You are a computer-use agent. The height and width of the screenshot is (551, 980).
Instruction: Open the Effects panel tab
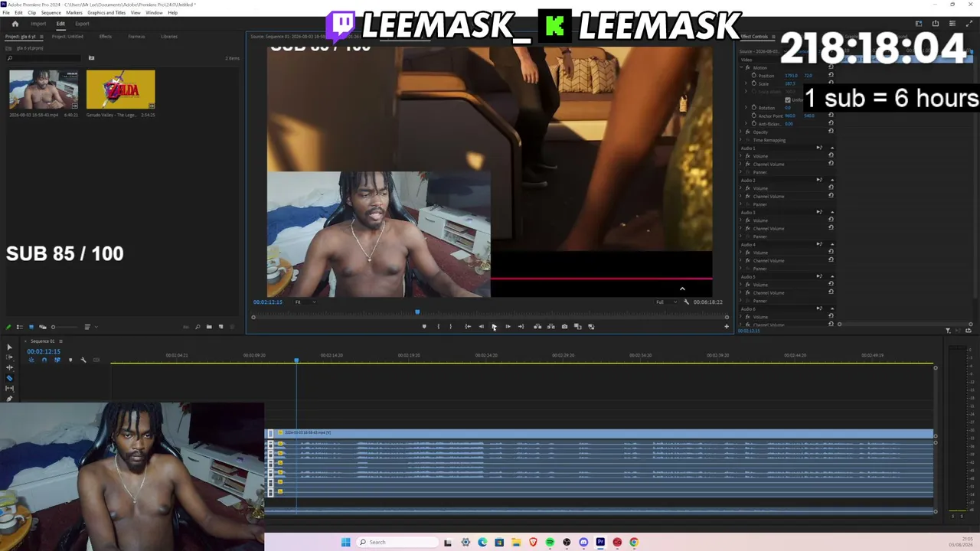[106, 37]
